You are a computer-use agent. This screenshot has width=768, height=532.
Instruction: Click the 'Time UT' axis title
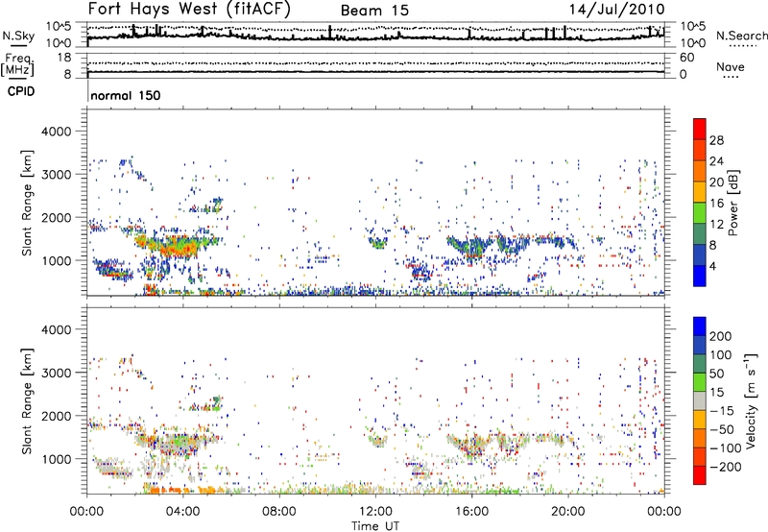pos(375,526)
